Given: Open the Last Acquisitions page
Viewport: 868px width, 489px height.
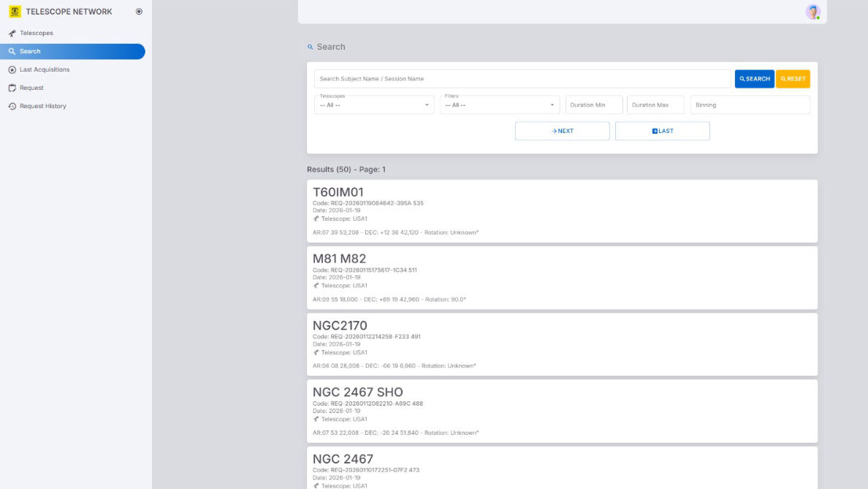Looking at the screenshot, I should pyautogui.click(x=44, y=69).
